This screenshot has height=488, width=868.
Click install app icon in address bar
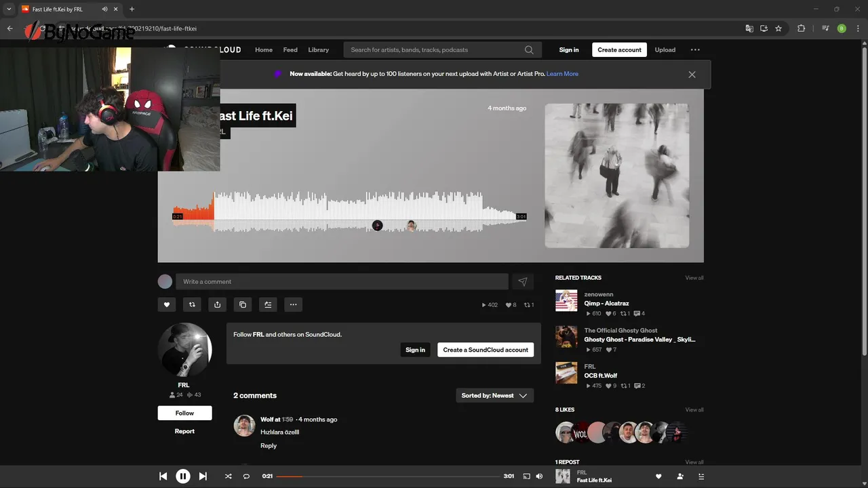(x=764, y=28)
